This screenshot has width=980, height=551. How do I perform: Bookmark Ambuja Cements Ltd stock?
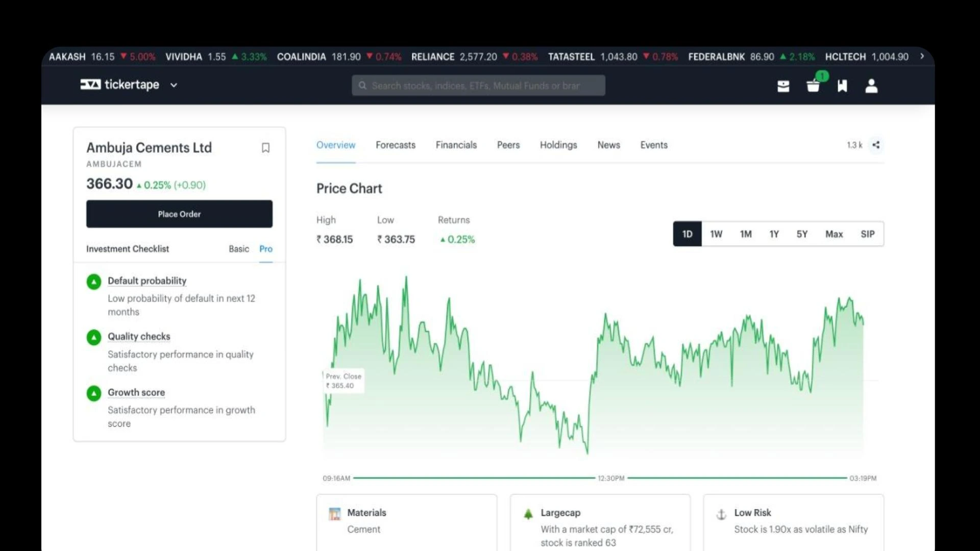[265, 148]
